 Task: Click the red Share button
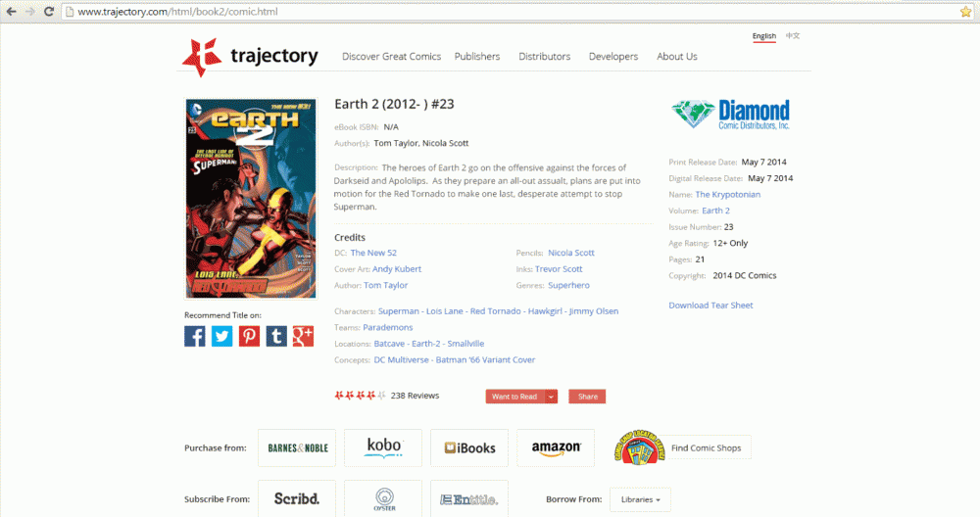(x=587, y=397)
